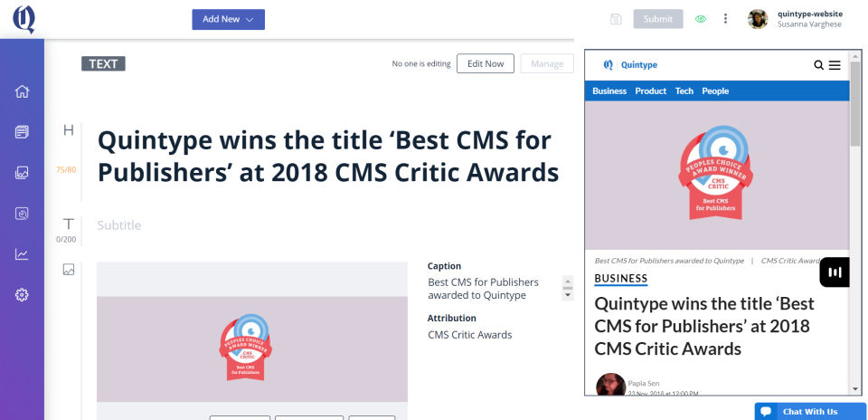Click the preview headline text
This screenshot has height=420, width=868.
tap(704, 326)
